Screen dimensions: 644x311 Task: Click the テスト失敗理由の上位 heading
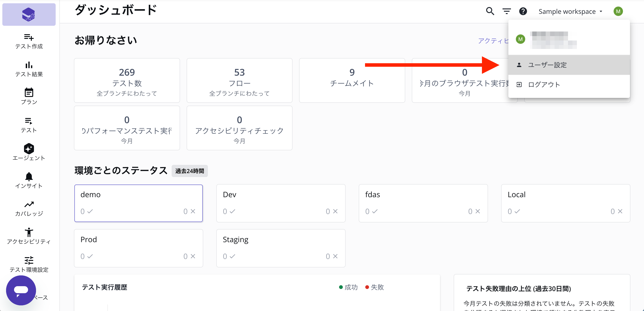pos(519,289)
